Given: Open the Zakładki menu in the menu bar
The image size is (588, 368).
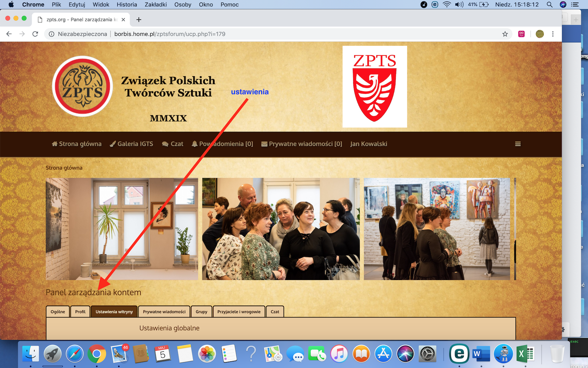Looking at the screenshot, I should 155,4.
